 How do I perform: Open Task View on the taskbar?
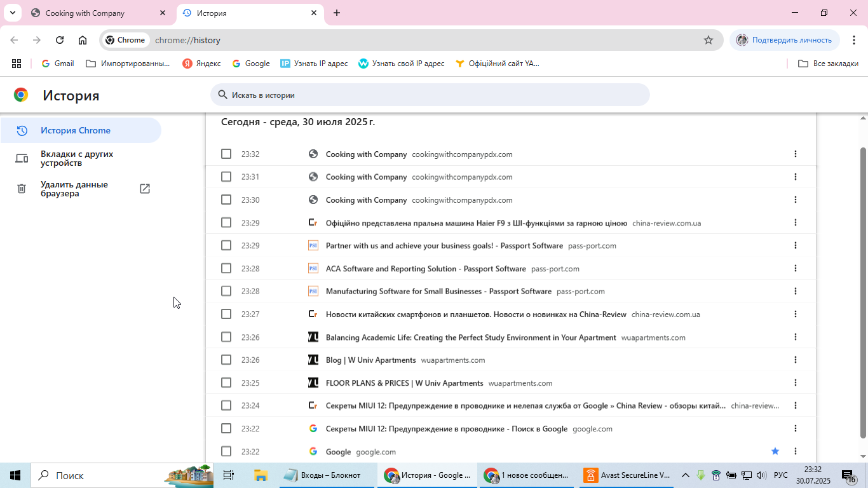[x=229, y=475]
